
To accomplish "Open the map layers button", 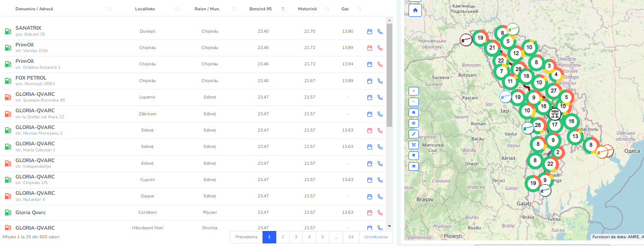I will pyautogui.click(x=414, y=155).
